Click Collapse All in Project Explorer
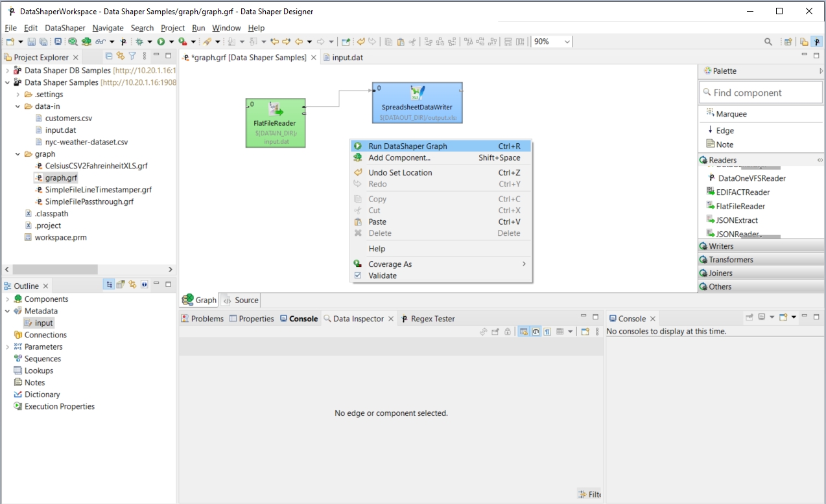The height and width of the screenshot is (504, 826). click(x=109, y=56)
